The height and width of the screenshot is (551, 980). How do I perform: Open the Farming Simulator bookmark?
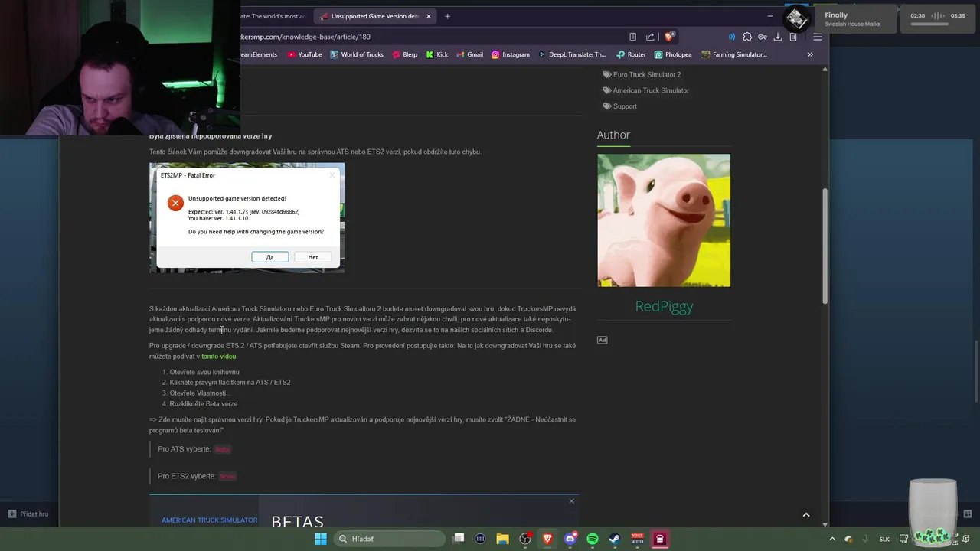pos(733,54)
